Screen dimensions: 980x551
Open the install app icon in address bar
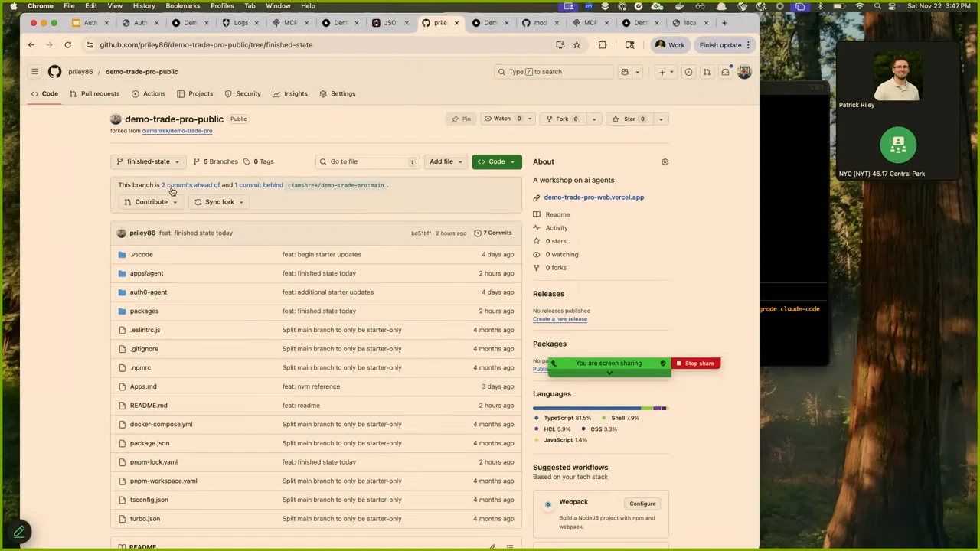560,45
